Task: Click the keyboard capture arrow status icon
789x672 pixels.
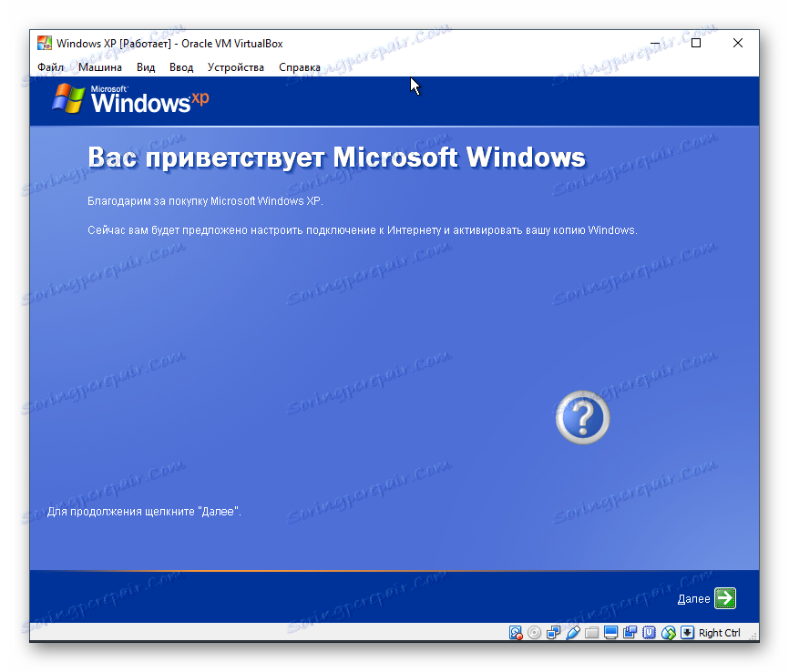Action: 687,633
